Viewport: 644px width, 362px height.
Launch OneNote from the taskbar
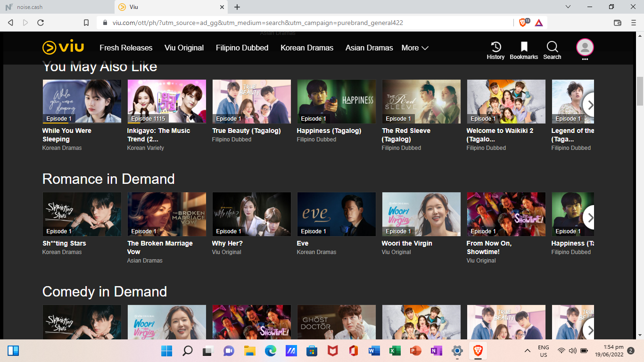(436, 351)
